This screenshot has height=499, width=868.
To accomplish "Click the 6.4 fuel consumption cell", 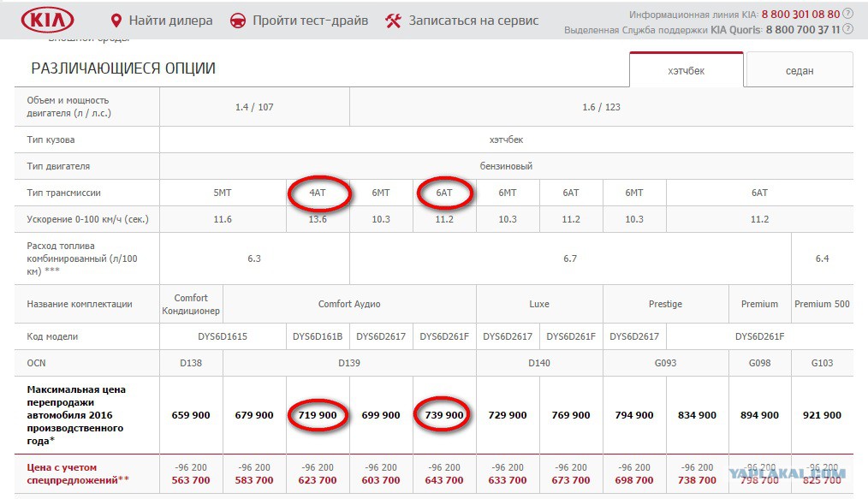I will click(x=822, y=258).
